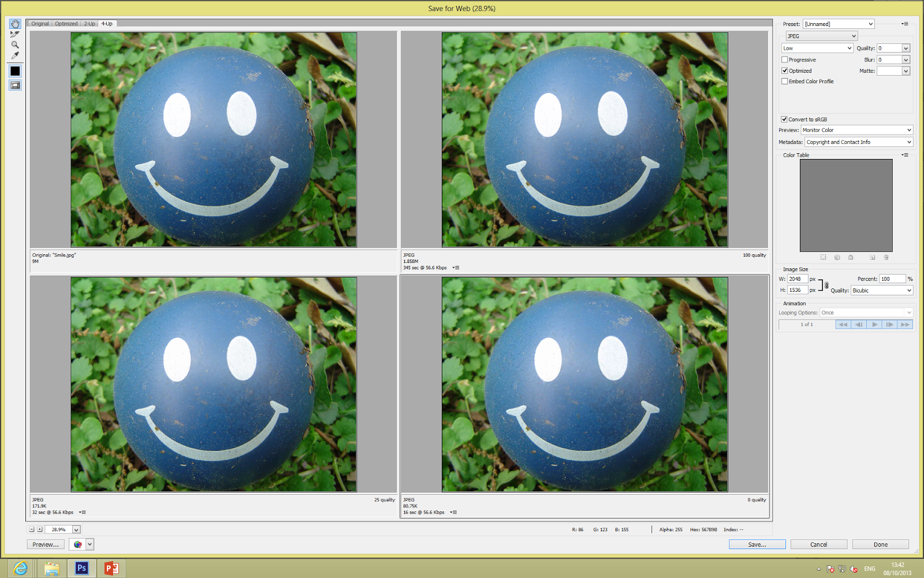Toggle constrain proportions link icon
This screenshot has width=924, height=578.
[826, 285]
